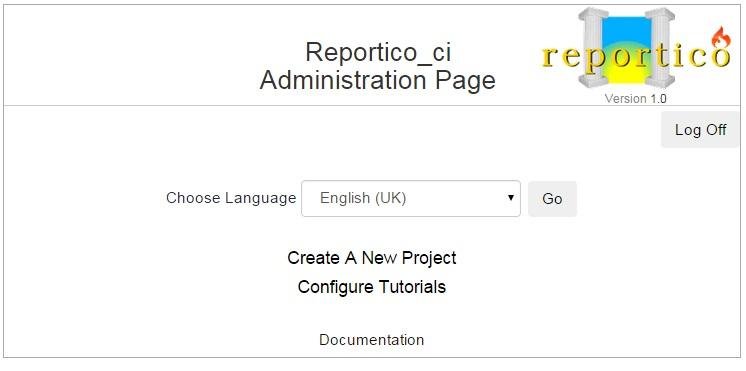
Task: Click the Reportico_ci Administration Page heading
Action: 378,66
